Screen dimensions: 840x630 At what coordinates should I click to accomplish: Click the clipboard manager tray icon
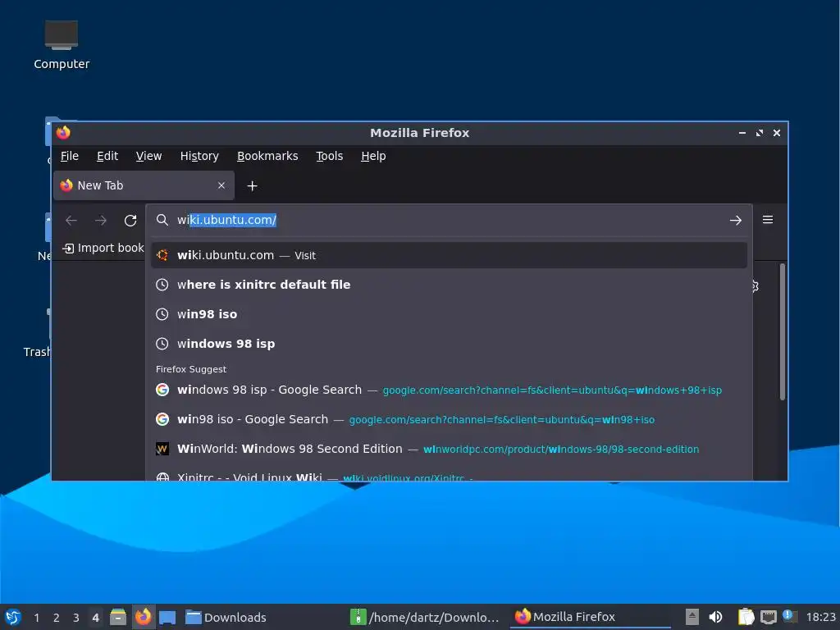[x=746, y=617]
